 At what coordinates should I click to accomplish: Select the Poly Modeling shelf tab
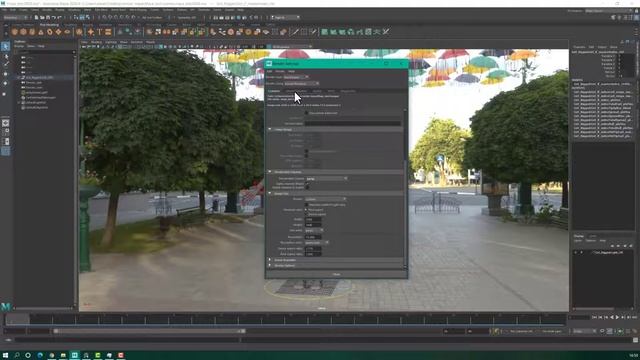[x=49, y=25]
